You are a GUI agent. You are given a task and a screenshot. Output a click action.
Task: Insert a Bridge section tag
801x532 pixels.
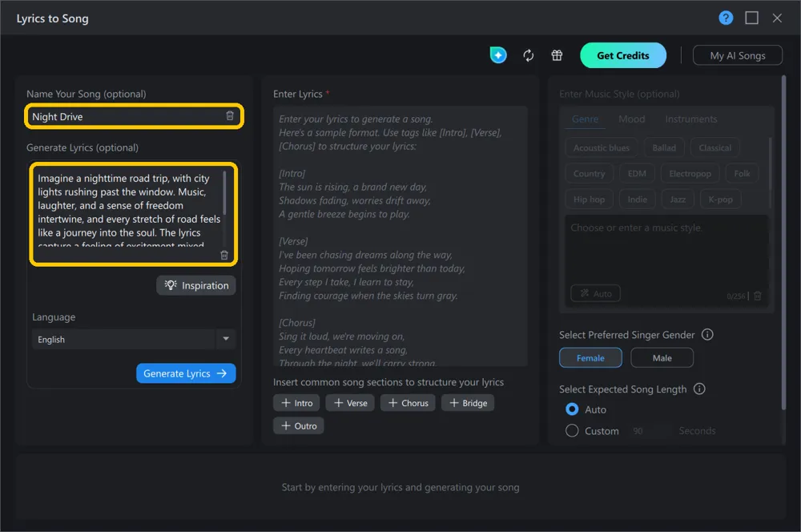468,403
